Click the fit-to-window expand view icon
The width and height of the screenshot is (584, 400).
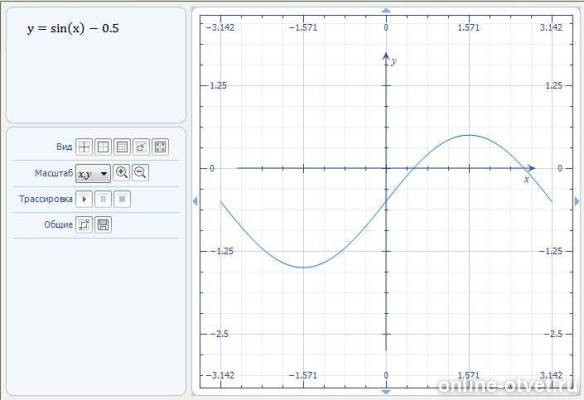tap(160, 147)
